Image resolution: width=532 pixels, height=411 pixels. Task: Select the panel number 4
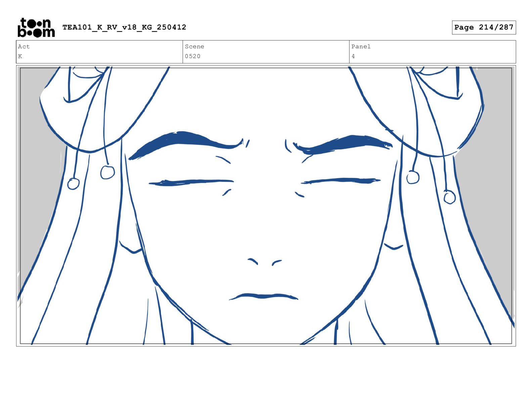pyautogui.click(x=353, y=56)
